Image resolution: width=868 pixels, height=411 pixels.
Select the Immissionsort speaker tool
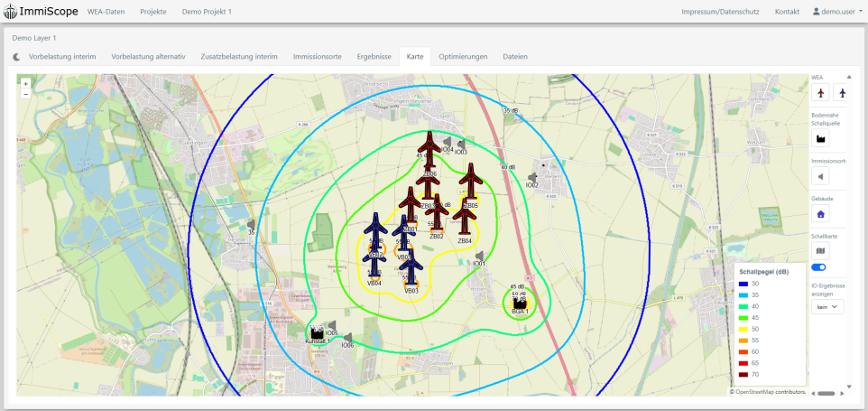point(820,176)
